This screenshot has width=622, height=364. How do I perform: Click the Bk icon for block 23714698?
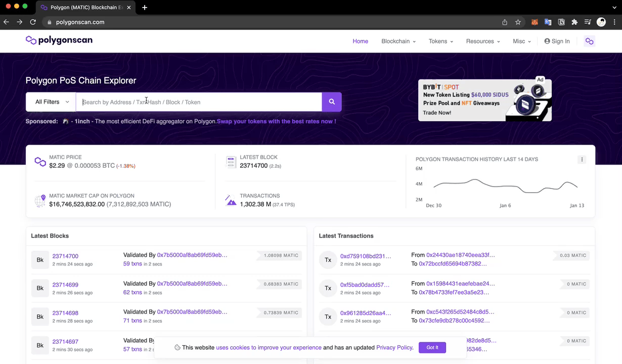40,316
